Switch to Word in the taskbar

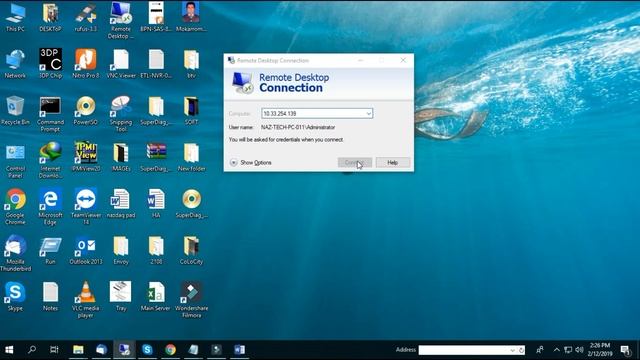(x=240, y=350)
